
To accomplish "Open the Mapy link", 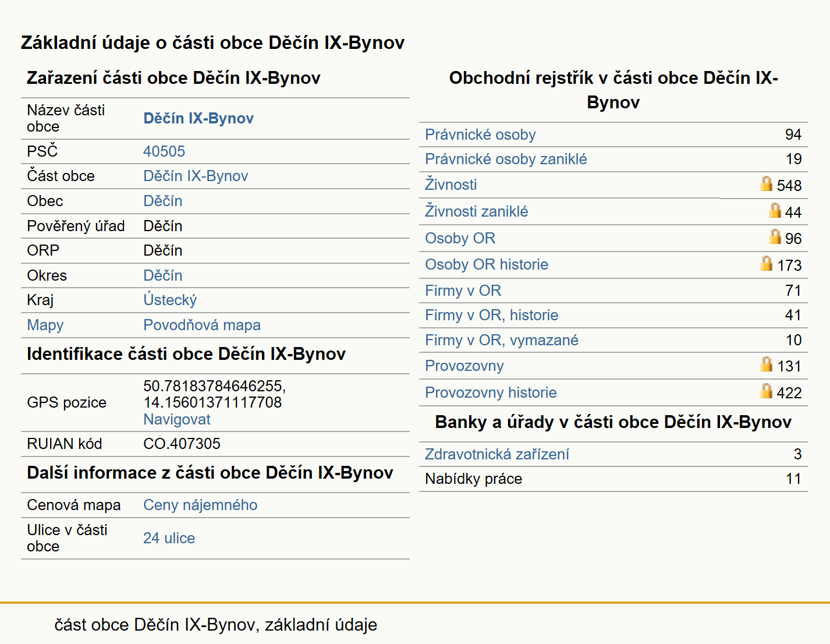I will click(45, 325).
